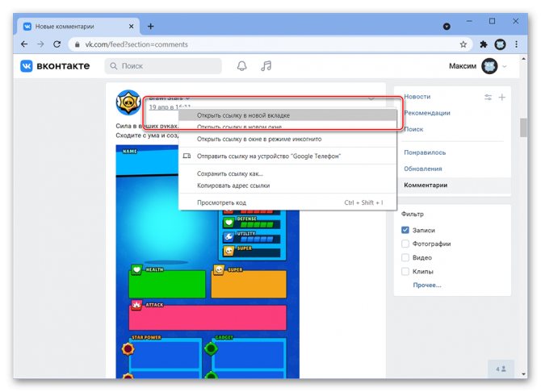Open the "Новости" feed section
The height and width of the screenshot is (392, 541).
pyautogui.click(x=417, y=97)
